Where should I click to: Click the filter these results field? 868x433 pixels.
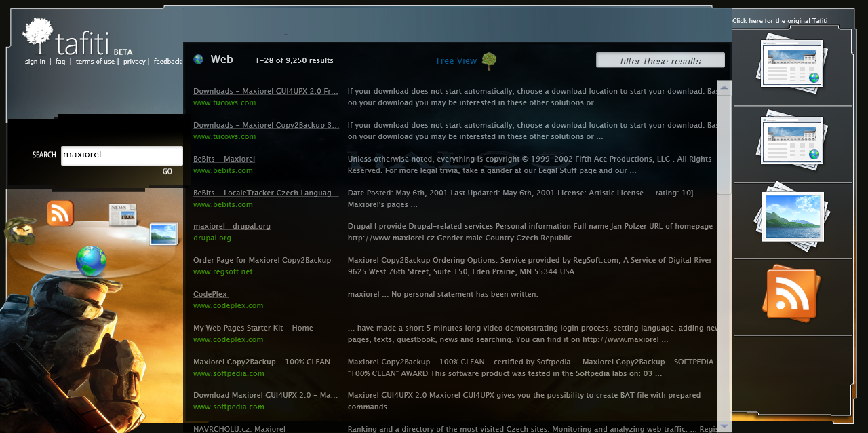tap(660, 60)
